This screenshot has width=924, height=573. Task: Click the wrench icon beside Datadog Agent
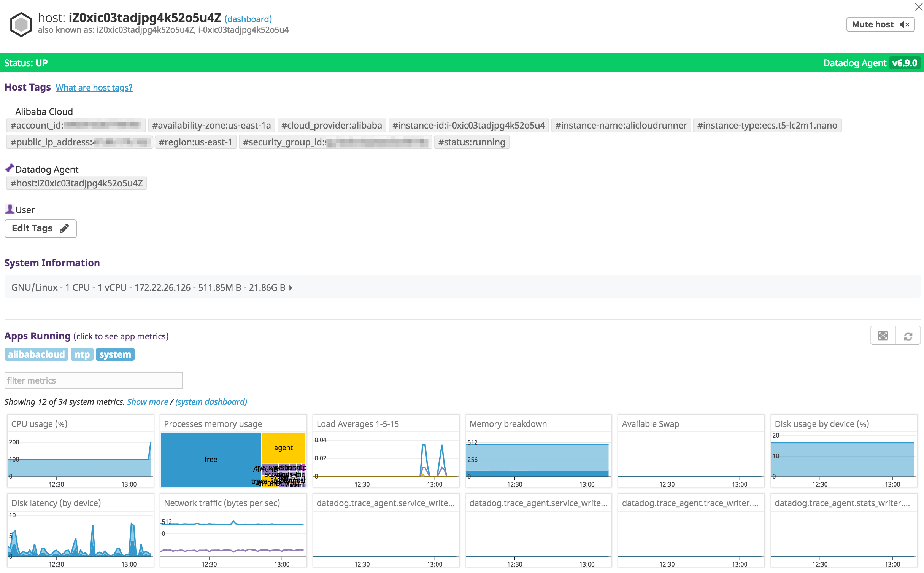click(9, 167)
